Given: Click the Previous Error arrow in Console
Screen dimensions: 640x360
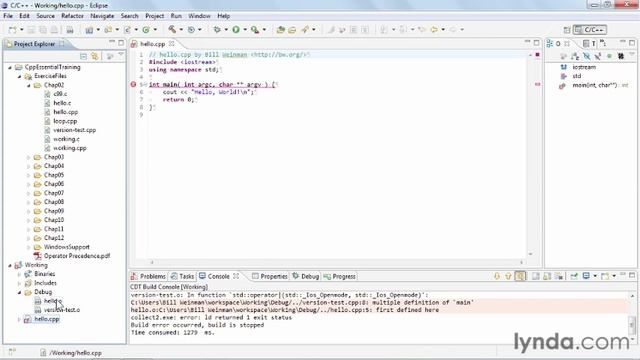Looking at the screenshot, I should tap(508, 276).
